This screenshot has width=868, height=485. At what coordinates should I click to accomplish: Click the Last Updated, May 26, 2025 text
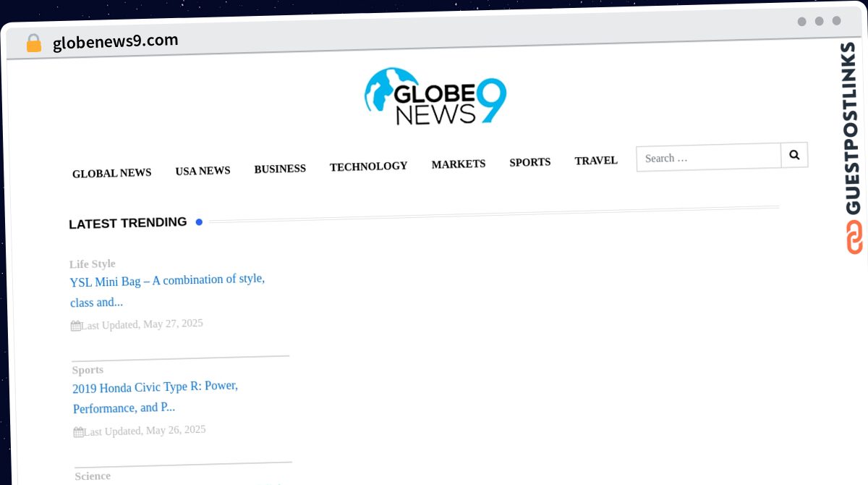(145, 431)
